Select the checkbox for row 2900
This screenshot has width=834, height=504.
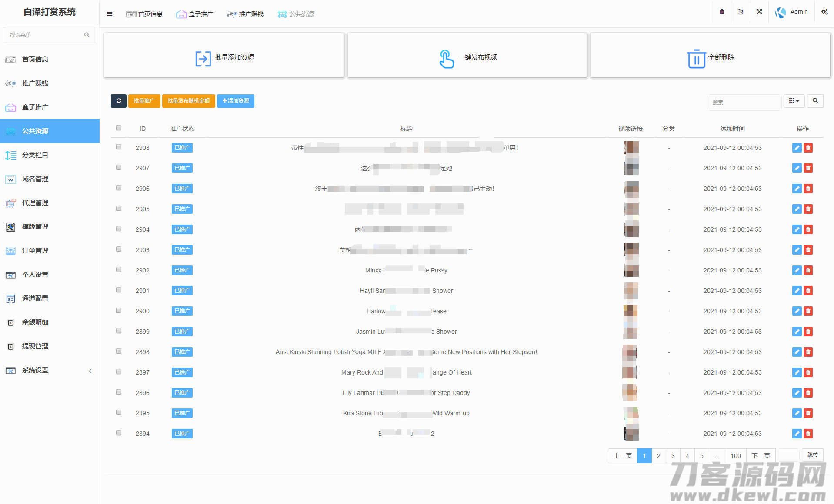point(119,311)
